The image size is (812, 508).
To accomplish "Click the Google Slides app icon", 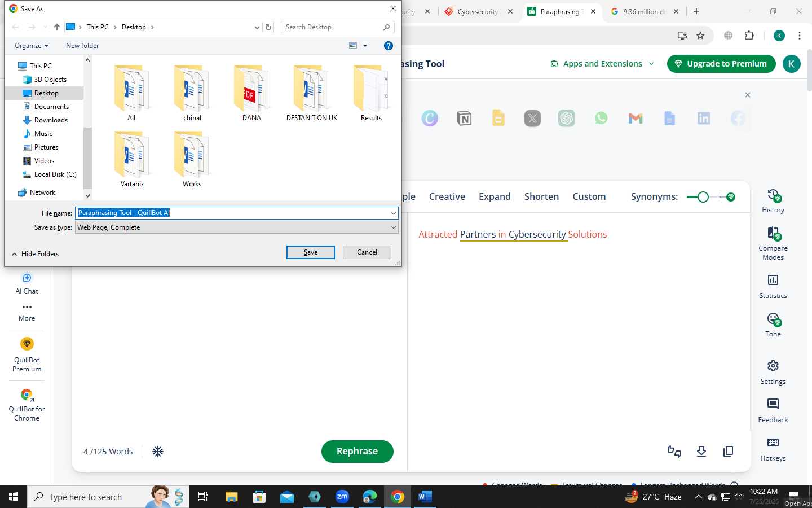I will click(498, 119).
